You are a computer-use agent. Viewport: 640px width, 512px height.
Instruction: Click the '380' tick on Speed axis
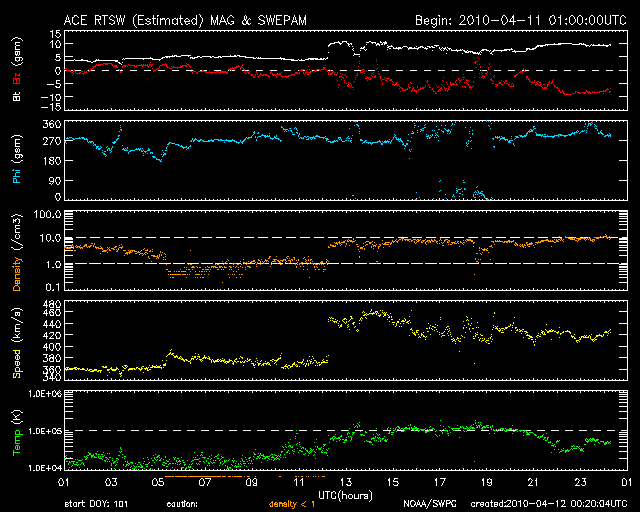52,358
